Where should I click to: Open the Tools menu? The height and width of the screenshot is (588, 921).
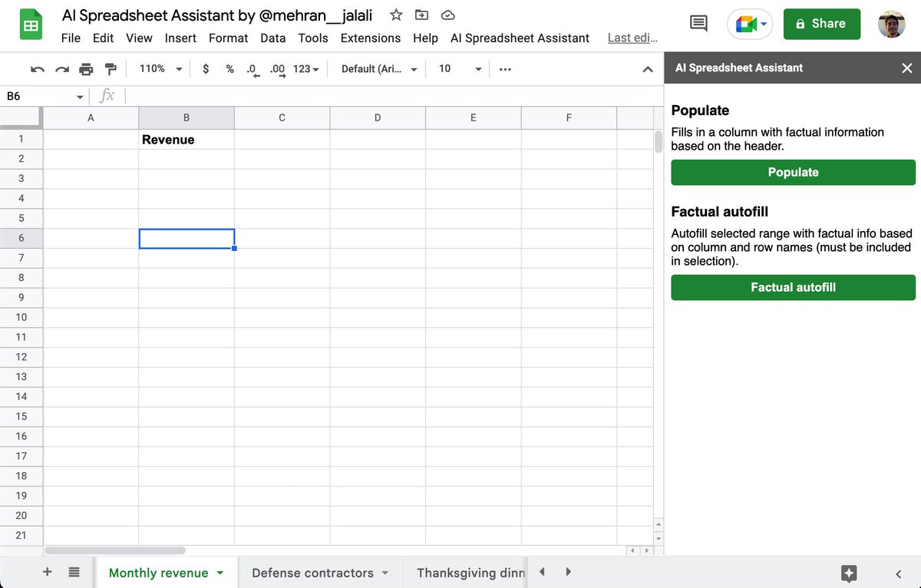313,38
